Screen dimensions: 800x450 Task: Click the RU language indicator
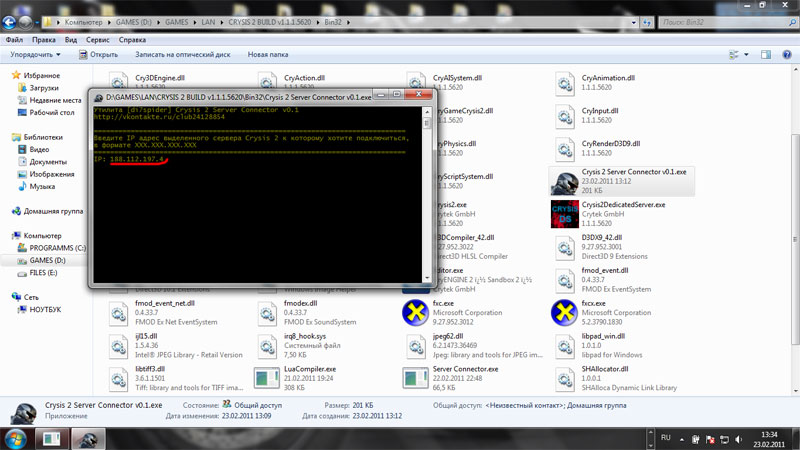pyautogui.click(x=666, y=438)
